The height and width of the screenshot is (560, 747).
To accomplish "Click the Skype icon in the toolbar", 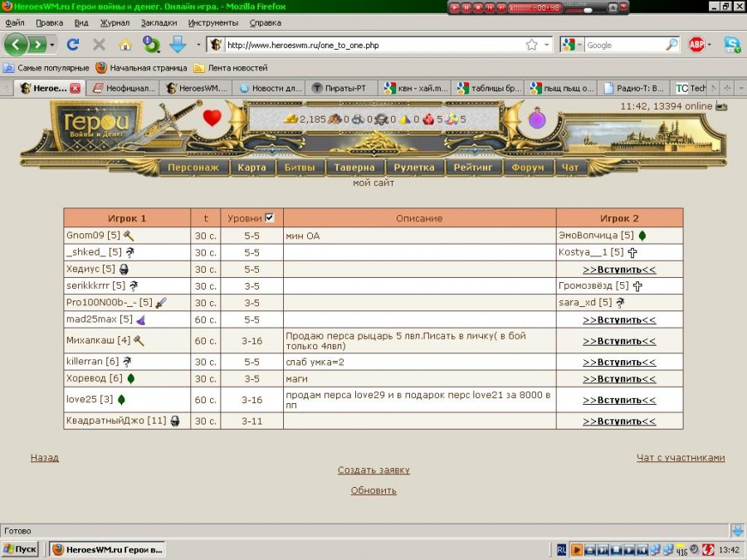I will 732,45.
